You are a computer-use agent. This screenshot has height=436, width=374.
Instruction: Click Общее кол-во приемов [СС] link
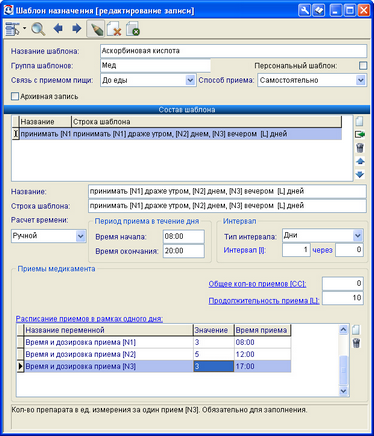point(257,284)
